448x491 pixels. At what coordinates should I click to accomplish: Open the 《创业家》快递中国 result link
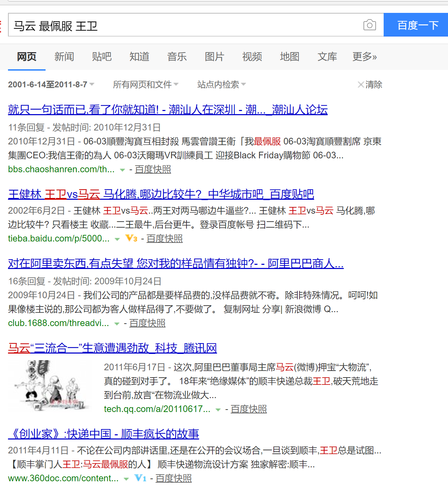pos(103,434)
